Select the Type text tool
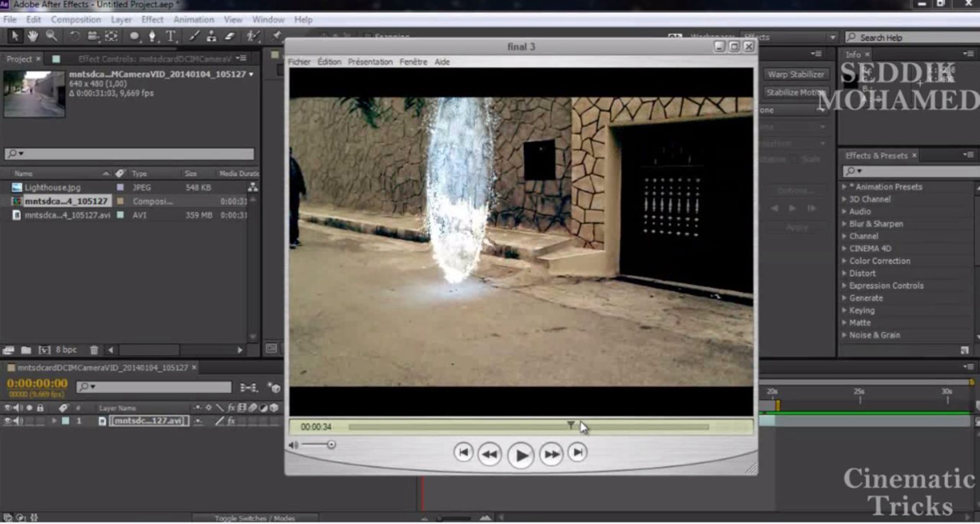This screenshot has width=980, height=524. coord(171,36)
